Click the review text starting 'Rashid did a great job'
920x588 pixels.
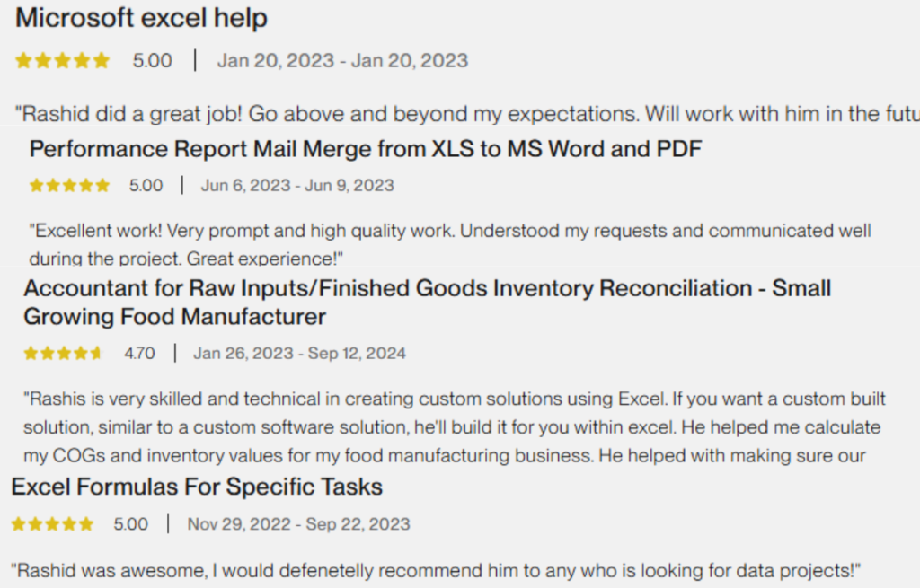pyautogui.click(x=467, y=114)
